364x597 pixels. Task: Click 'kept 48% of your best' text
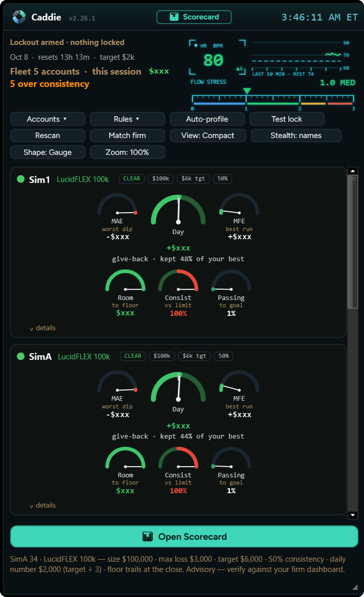click(202, 259)
